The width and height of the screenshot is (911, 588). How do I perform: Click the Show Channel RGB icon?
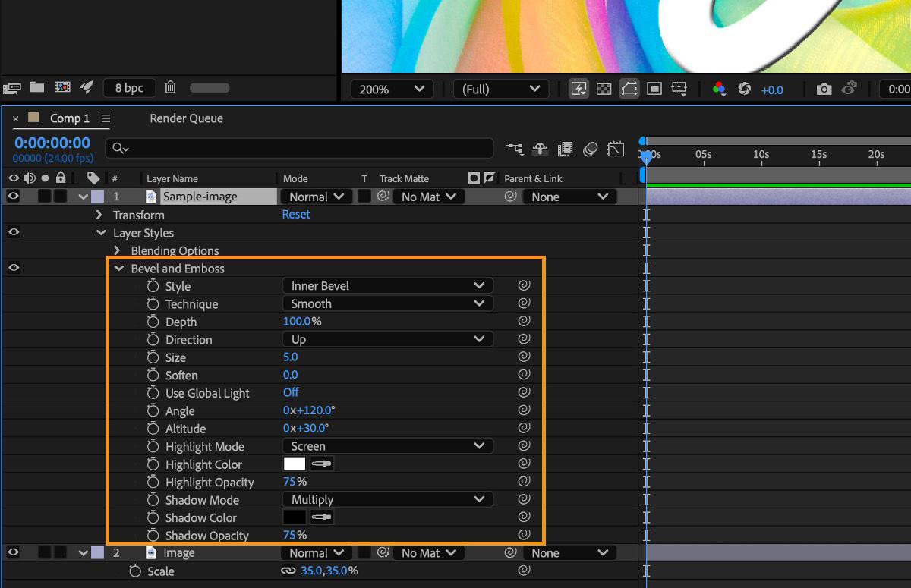pyautogui.click(x=719, y=89)
